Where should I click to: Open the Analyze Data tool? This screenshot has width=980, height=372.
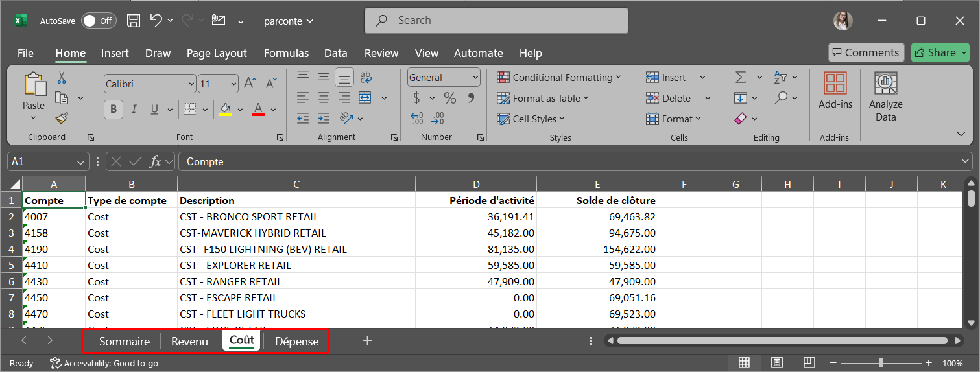[x=885, y=97]
